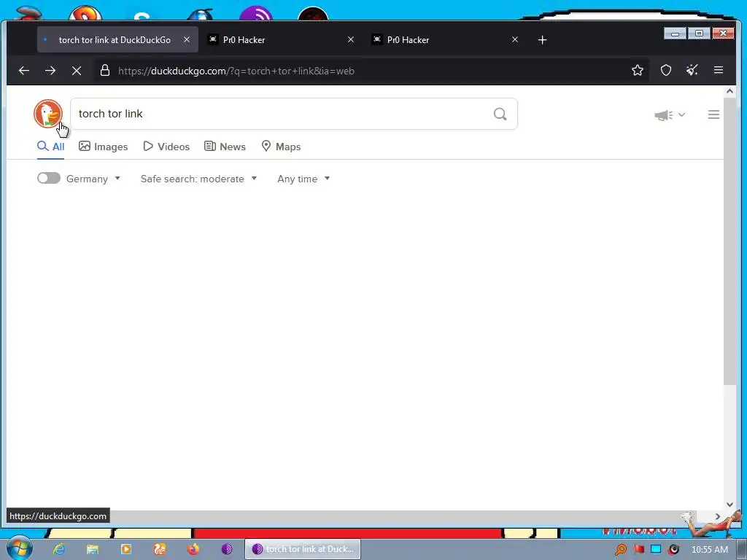747x560 pixels.
Task: Click the padlock site information icon
Action: (105, 71)
